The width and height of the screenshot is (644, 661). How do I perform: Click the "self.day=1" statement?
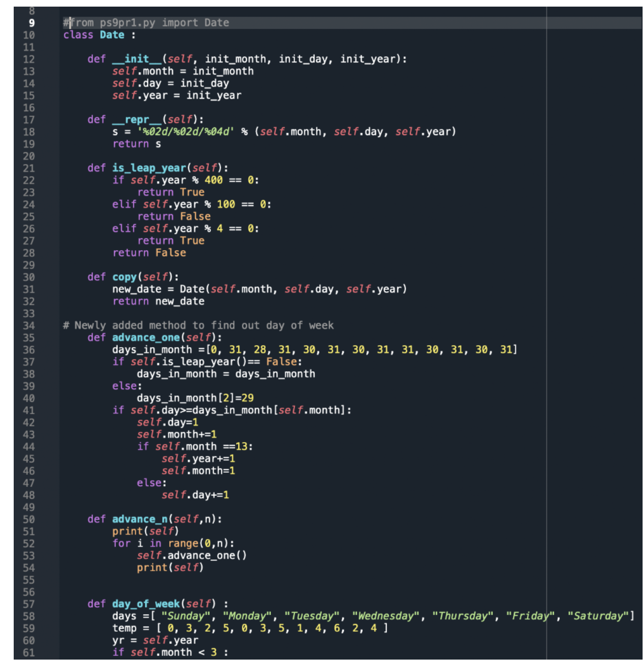pos(168,422)
